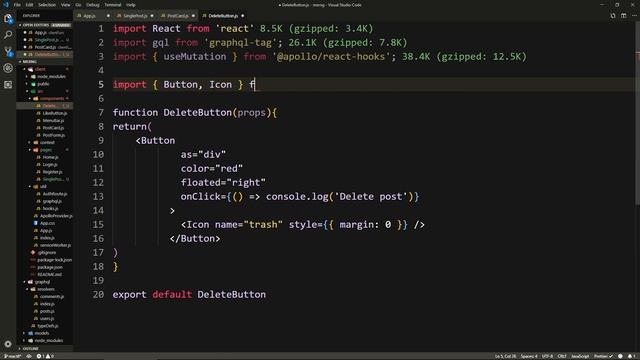640x360 pixels.
Task: Click the Open Changes icon in editor toolbar
Action: pyautogui.click(x=613, y=16)
